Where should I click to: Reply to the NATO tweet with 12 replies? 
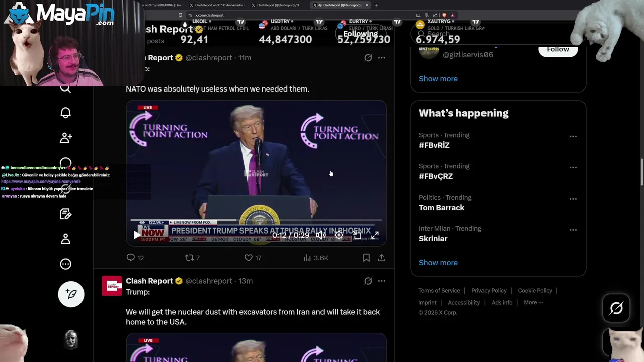[135, 258]
